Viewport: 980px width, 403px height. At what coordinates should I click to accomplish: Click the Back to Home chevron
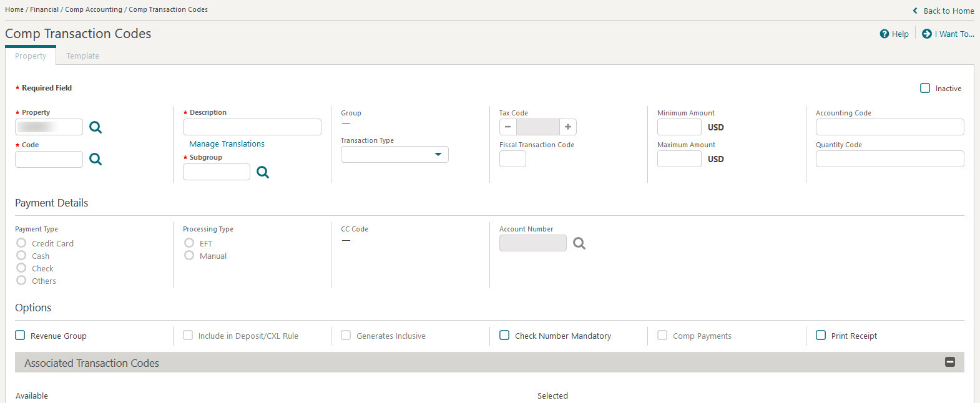[x=915, y=11]
